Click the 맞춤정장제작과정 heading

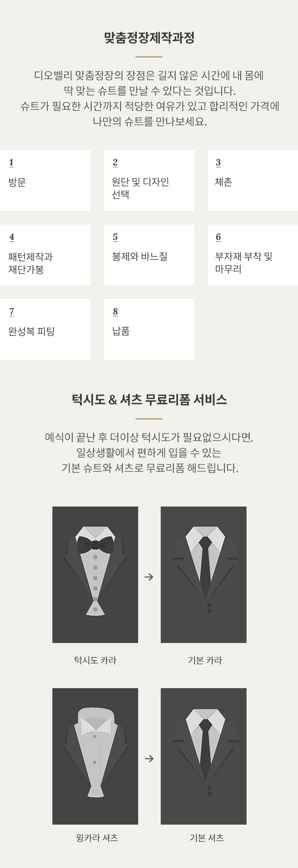tap(149, 38)
